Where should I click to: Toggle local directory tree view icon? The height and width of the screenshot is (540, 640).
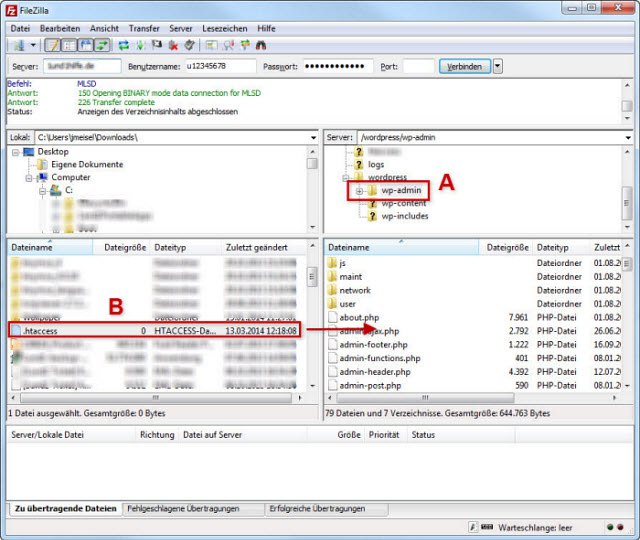(x=67, y=45)
